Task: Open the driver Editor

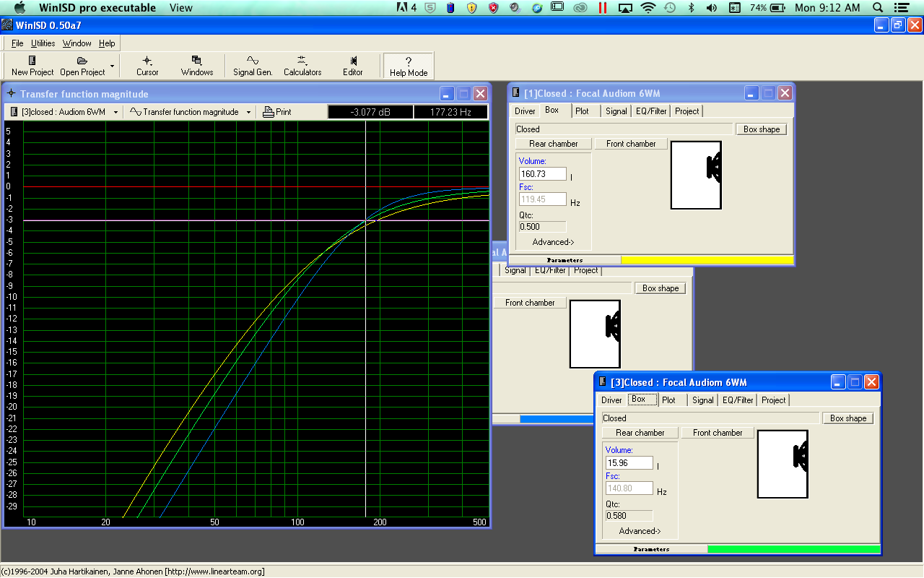Action: coord(353,66)
